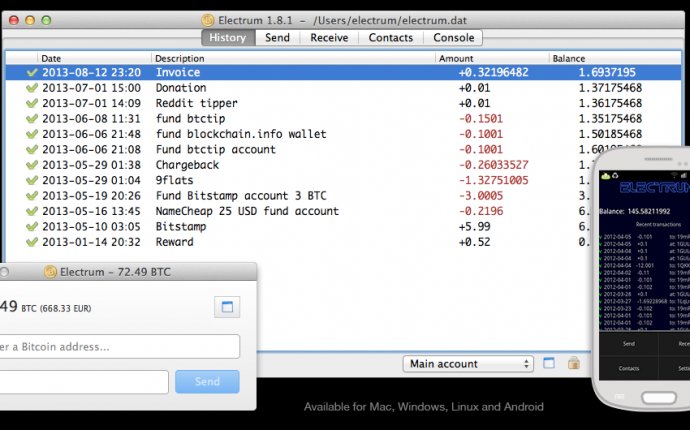This screenshot has width=690, height=430.
Task: Click checkmark of fund blockchain.info wallet row
Action: pyautogui.click(x=32, y=134)
